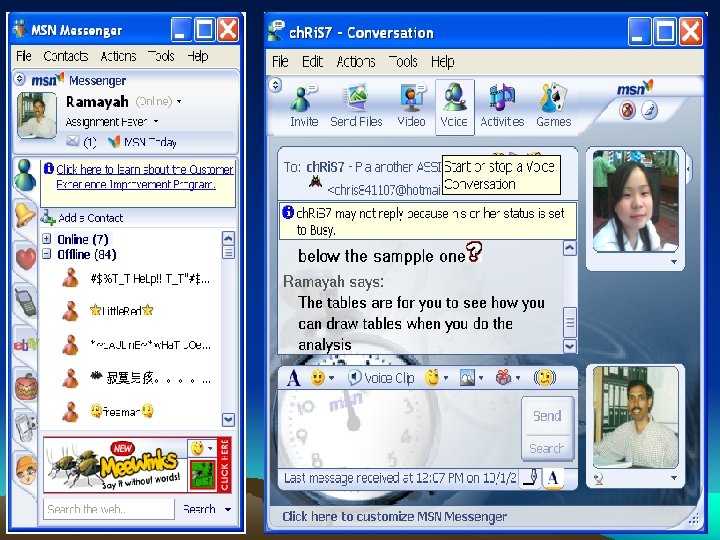Open the Online status dropdown
This screenshot has width=720, height=540.
[x=179, y=101]
